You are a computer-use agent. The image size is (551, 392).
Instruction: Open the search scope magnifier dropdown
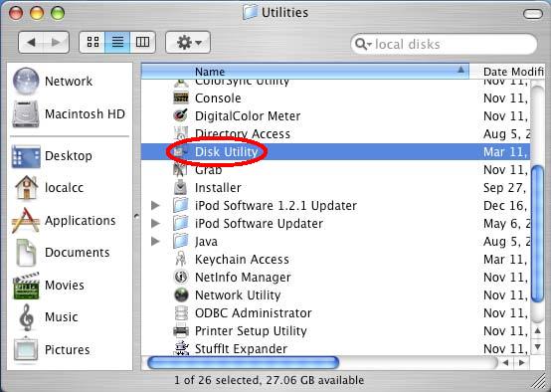pyautogui.click(x=363, y=45)
